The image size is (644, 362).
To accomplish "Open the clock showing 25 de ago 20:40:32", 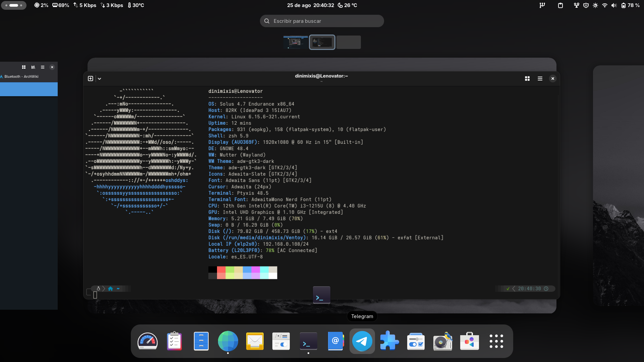I will coord(311,5).
